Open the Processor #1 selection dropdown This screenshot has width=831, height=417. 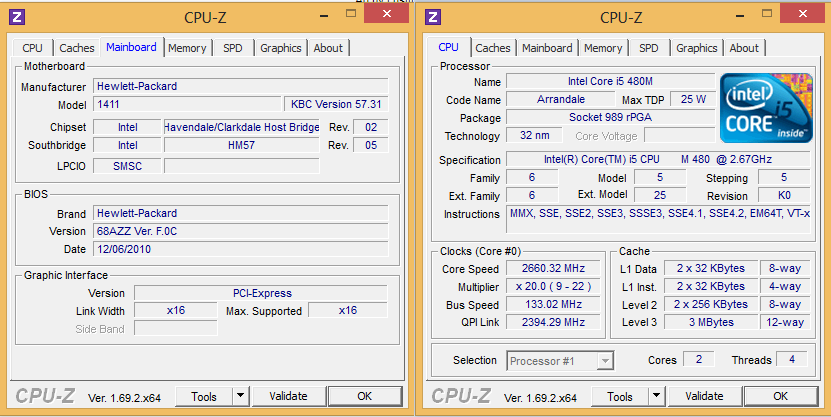pyautogui.click(x=560, y=361)
